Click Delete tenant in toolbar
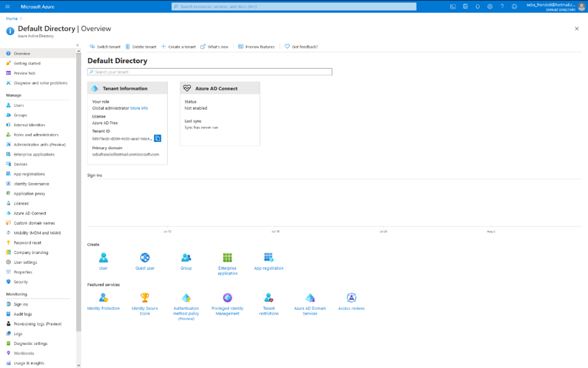This screenshot has width=588, height=368. [141, 47]
